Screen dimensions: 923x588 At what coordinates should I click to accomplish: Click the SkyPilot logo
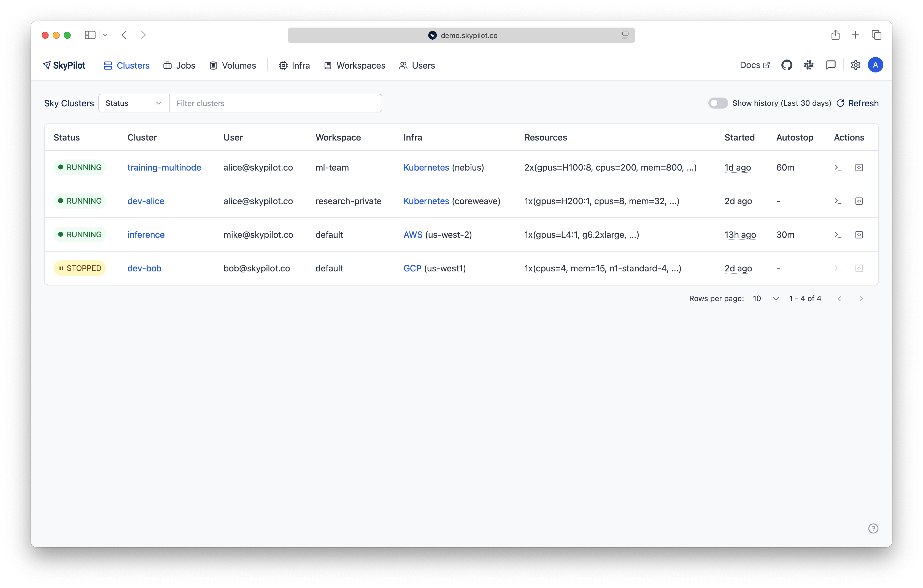pos(64,66)
